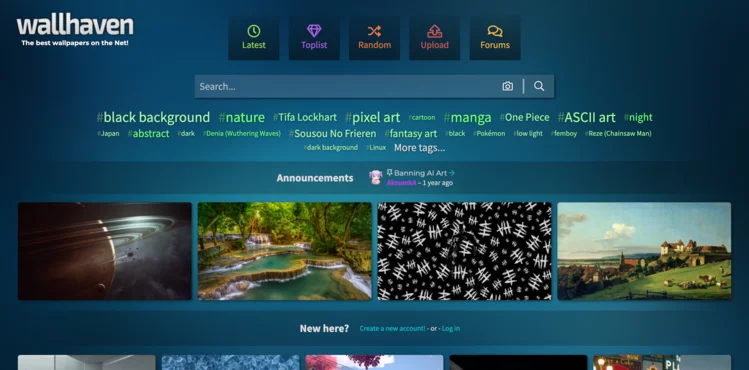
Task: Focus the Search text field
Action: [x=346, y=86]
